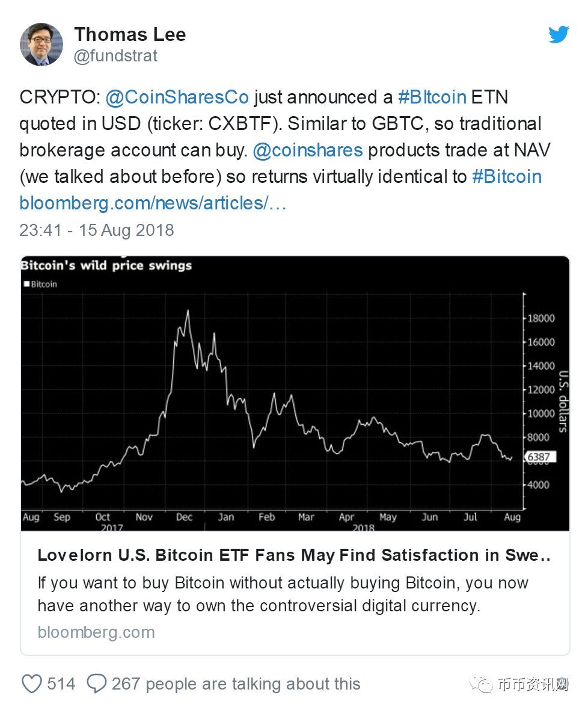The image size is (588, 710).
Task: Open bloomberg.com/news/articles link
Action: tap(153, 203)
